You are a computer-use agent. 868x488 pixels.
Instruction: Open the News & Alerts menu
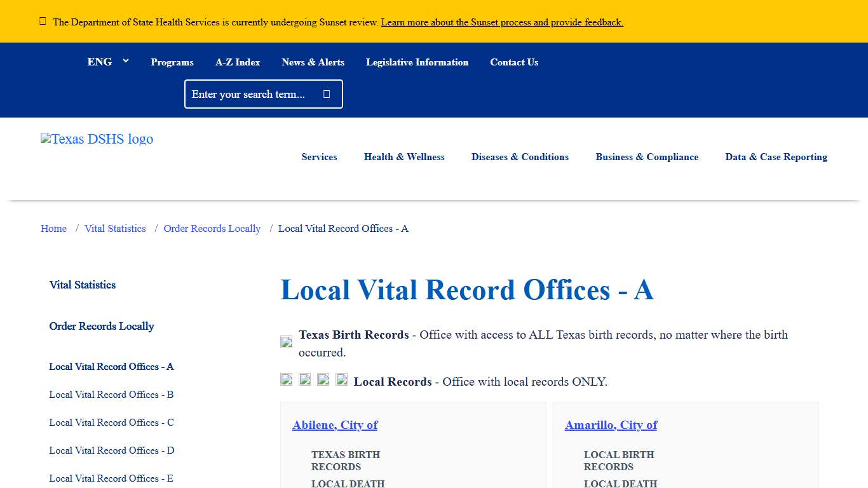click(x=313, y=62)
